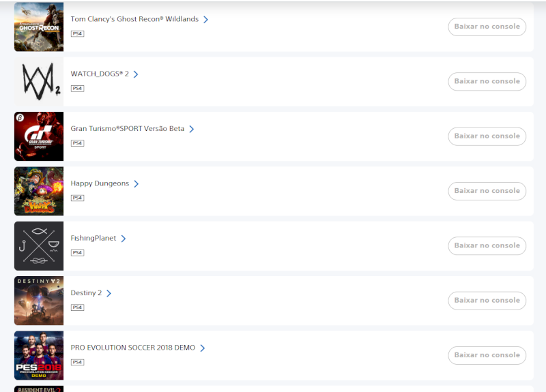Click the WATCH_DOGS 2 title link

tap(100, 74)
